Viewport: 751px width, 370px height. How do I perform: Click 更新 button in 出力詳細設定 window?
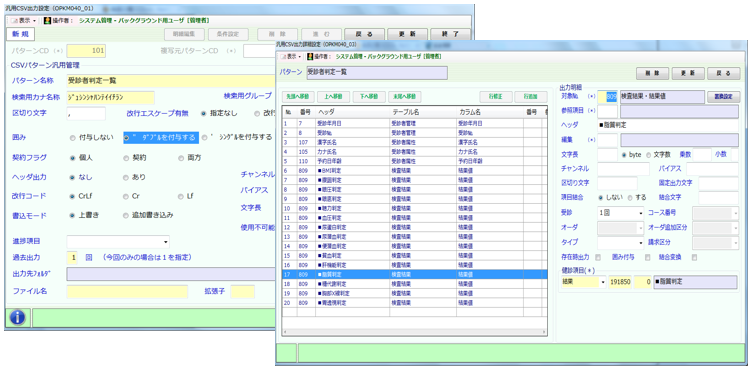pos(688,74)
